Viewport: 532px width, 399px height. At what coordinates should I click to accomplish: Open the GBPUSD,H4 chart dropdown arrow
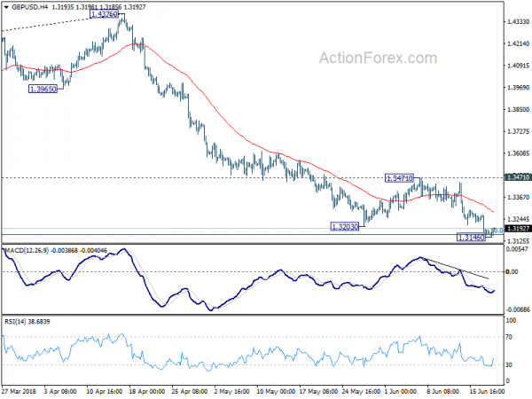tap(6, 7)
